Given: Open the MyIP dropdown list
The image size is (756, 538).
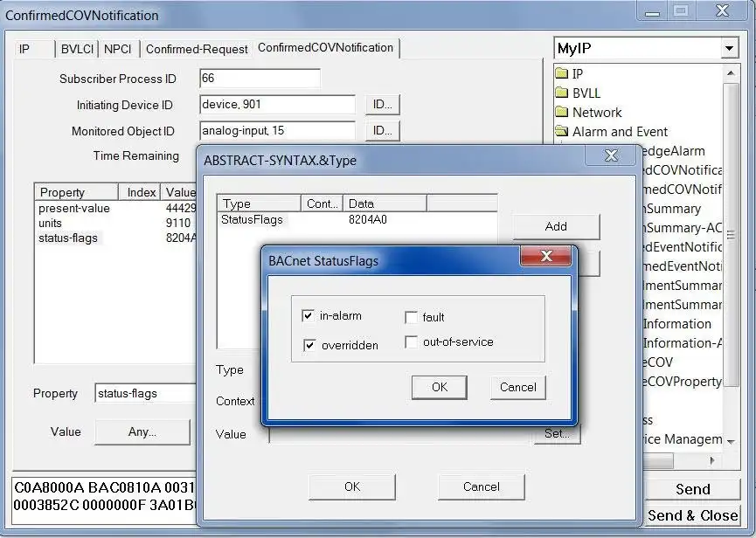Looking at the screenshot, I should click(x=729, y=48).
